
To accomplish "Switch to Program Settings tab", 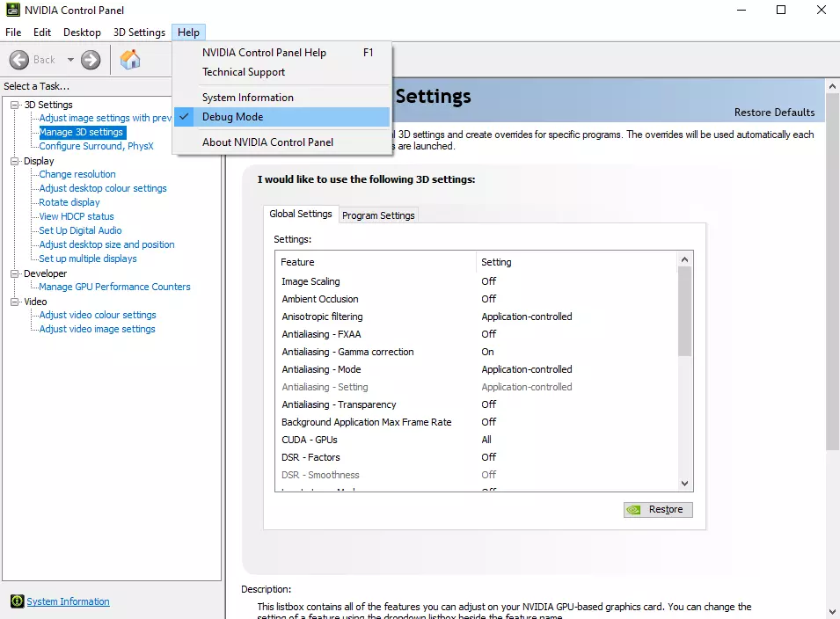I will [x=378, y=215].
